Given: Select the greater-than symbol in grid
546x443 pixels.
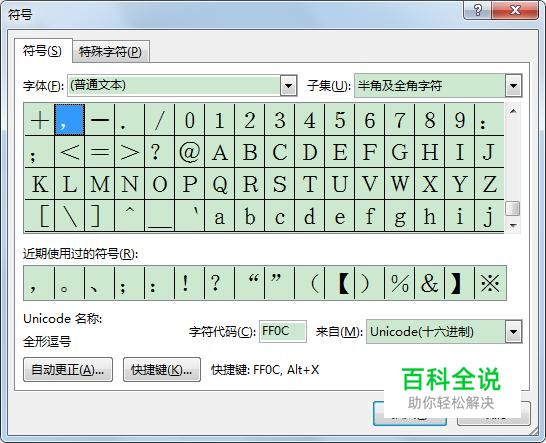Looking at the screenshot, I should point(130,152).
